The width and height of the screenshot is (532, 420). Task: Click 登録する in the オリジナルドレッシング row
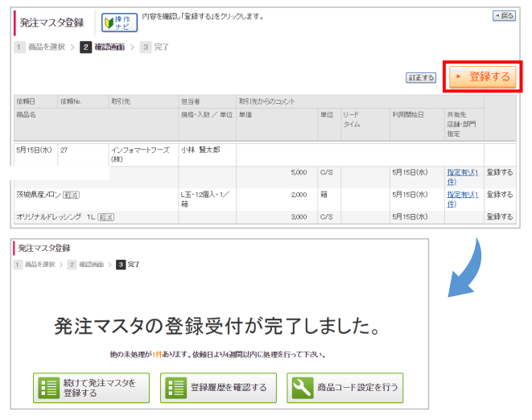click(499, 217)
